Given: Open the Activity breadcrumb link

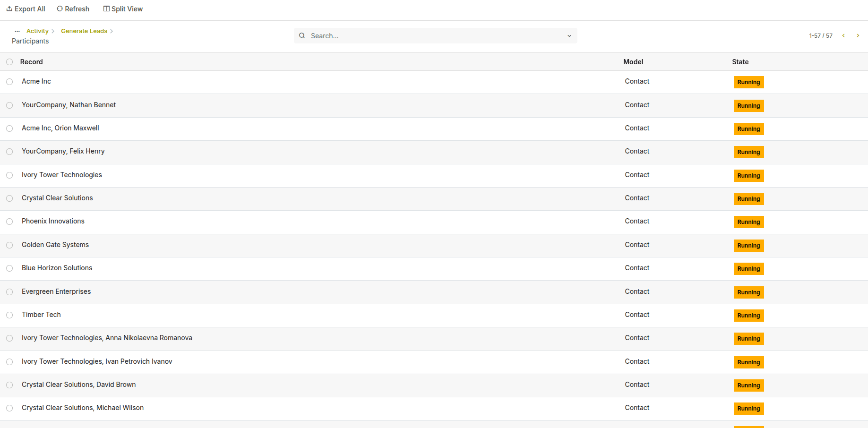Looking at the screenshot, I should point(37,31).
